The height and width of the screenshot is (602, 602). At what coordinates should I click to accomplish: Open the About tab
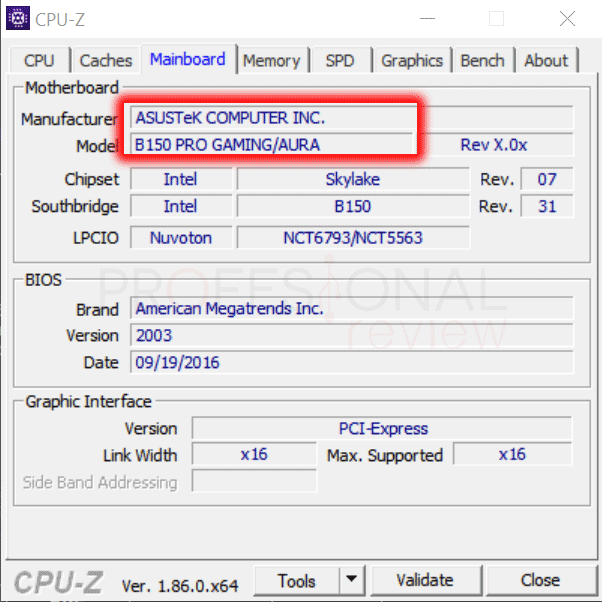click(x=546, y=61)
